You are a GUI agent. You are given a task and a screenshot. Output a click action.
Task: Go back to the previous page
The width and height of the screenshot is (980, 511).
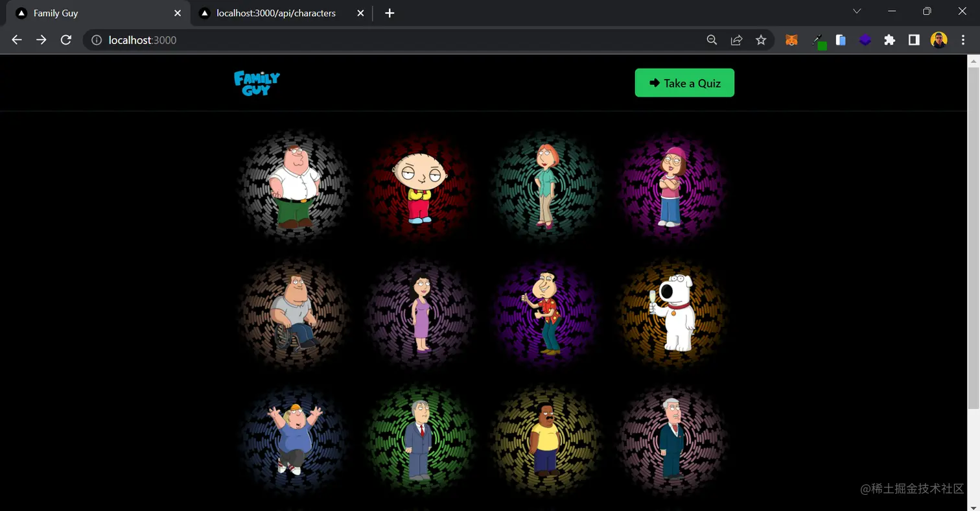[17, 40]
